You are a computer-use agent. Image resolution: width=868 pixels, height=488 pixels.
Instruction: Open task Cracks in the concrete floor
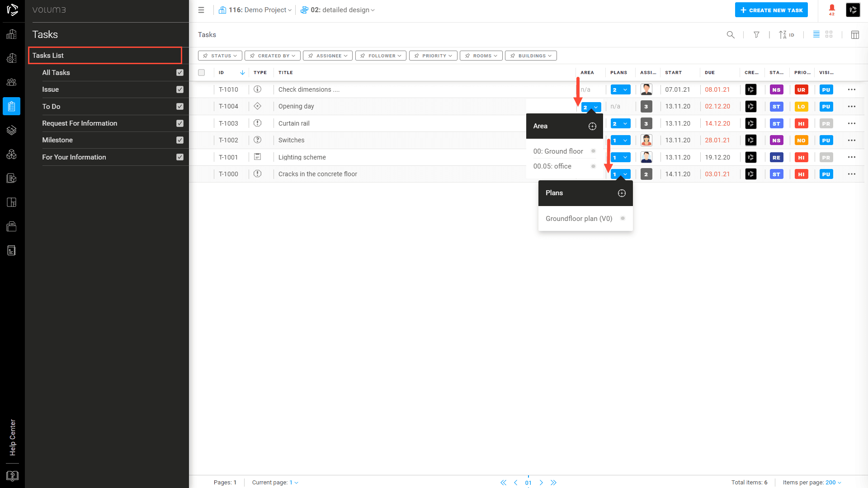(x=318, y=174)
